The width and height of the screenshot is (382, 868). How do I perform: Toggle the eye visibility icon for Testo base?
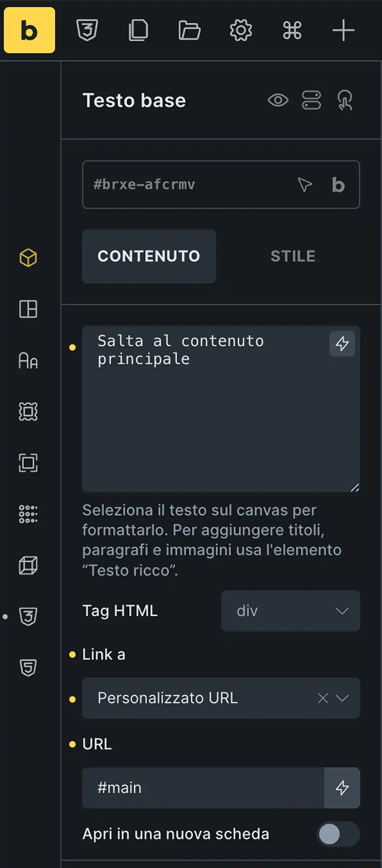[278, 101]
